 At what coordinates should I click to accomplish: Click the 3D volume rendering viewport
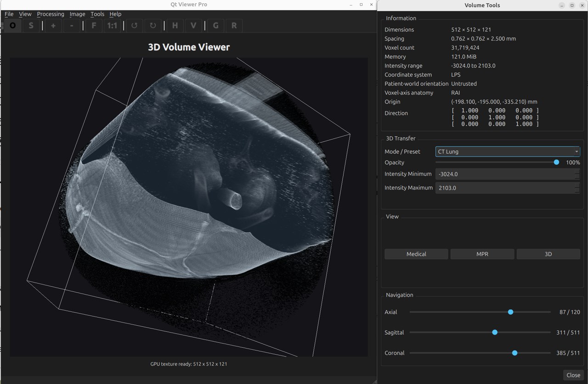(188, 207)
